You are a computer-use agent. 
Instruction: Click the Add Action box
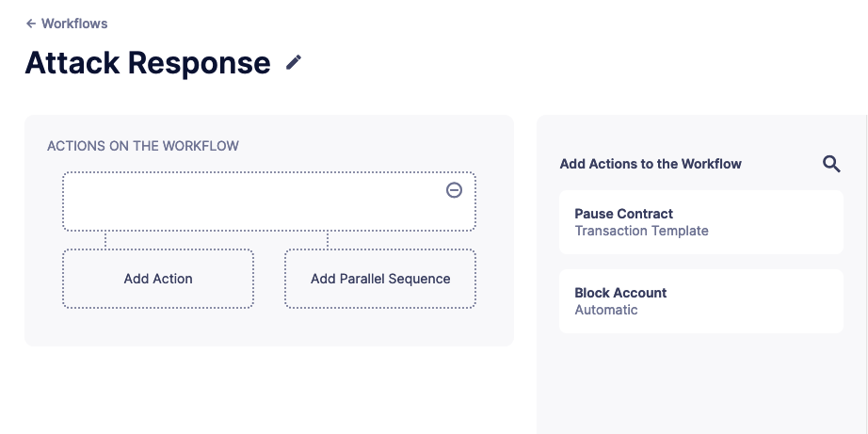point(158,279)
